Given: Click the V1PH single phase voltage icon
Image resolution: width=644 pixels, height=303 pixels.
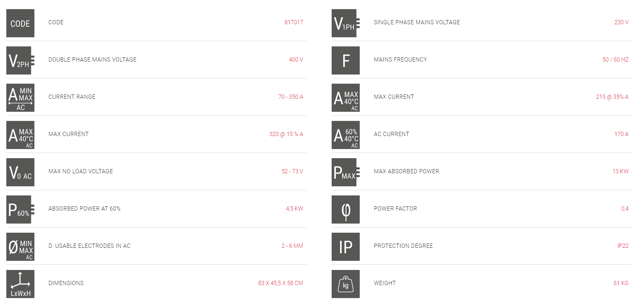Looking at the screenshot, I should click(x=346, y=23).
